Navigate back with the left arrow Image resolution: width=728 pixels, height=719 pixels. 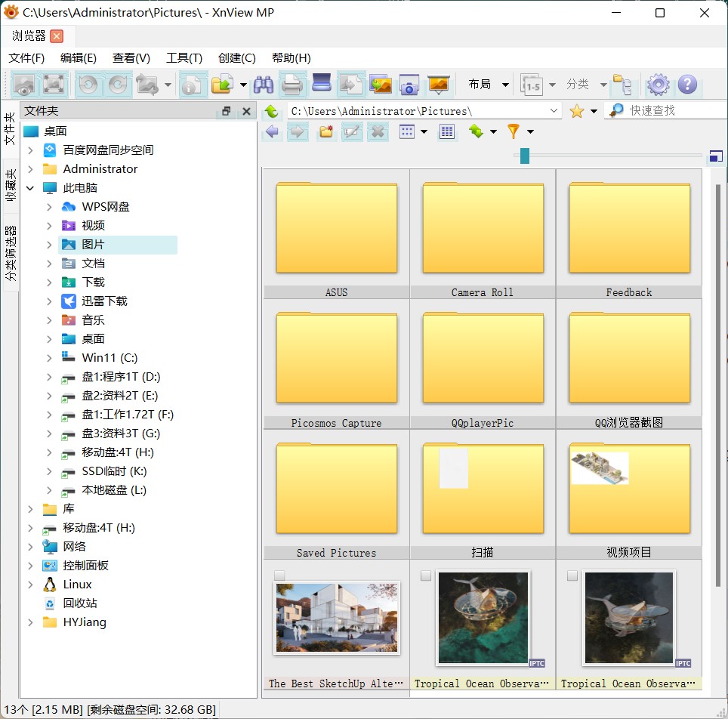pos(273,132)
